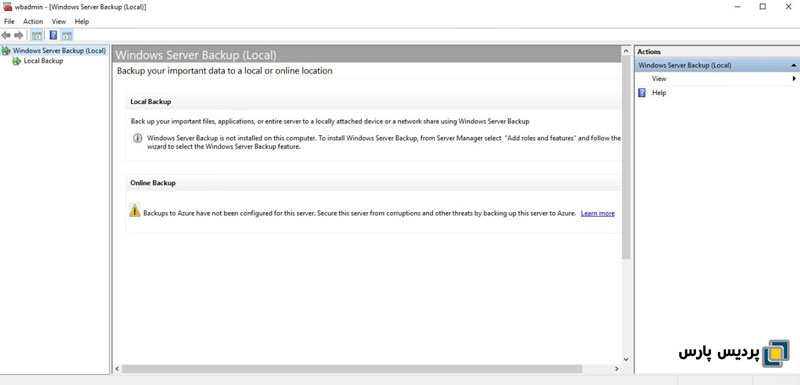
Task: Open the Learn more link about Azure backups
Action: click(597, 213)
